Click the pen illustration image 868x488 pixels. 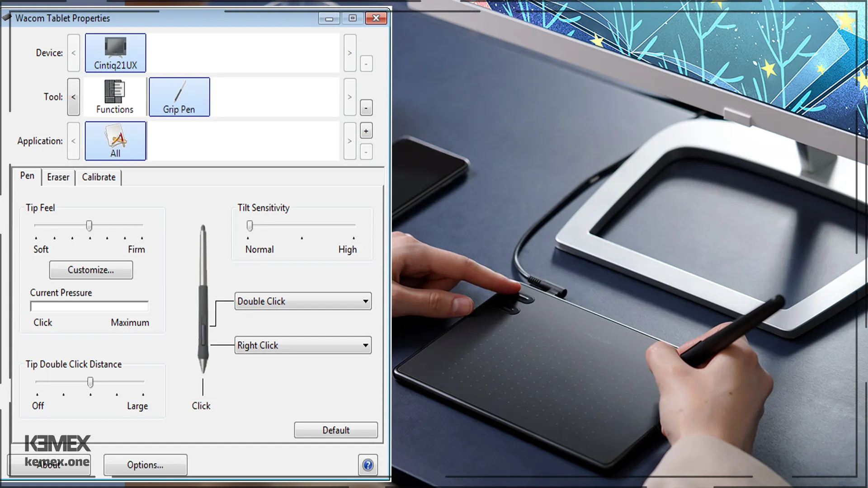pos(203,299)
